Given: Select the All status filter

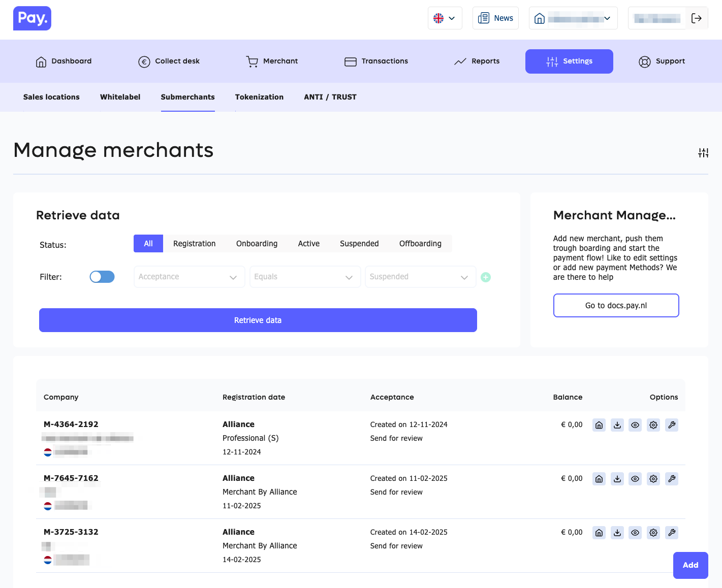Looking at the screenshot, I should tap(148, 244).
